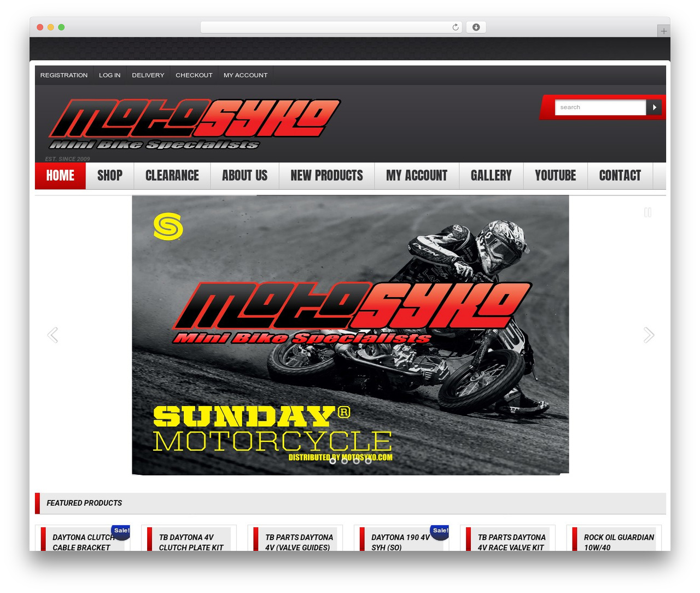Open the About Us menu item

(245, 176)
